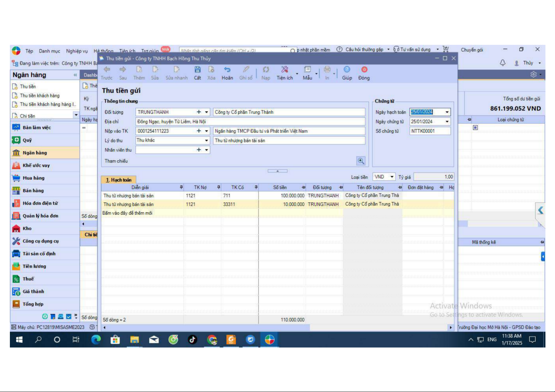Click the magnifier icon beside Tham chiếu

(x=361, y=161)
